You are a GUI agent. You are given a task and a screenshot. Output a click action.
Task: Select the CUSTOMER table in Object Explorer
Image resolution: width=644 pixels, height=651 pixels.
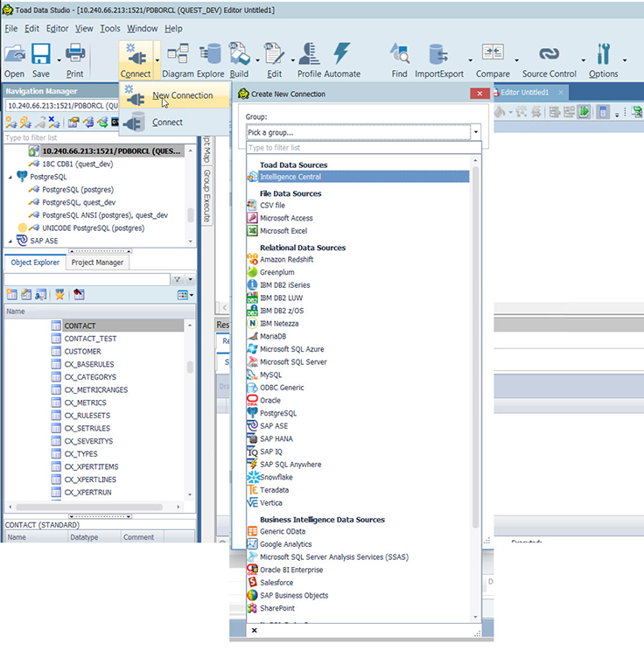tap(84, 351)
